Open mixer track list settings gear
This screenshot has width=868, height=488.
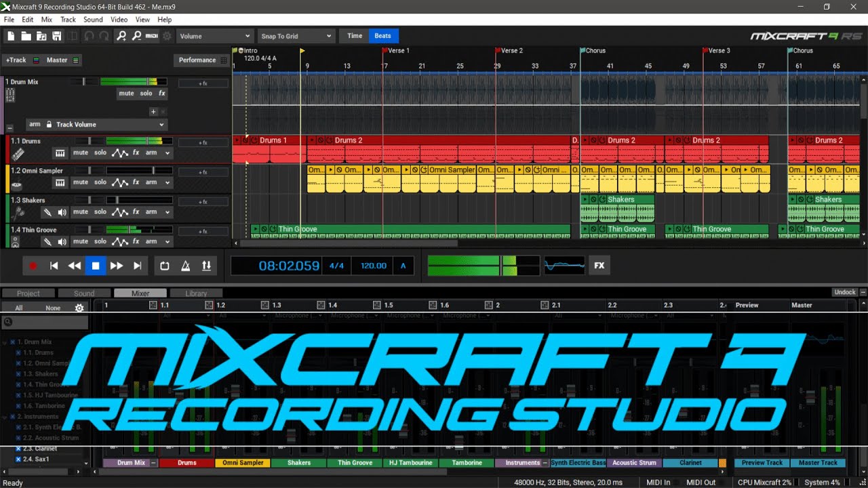pos(79,308)
